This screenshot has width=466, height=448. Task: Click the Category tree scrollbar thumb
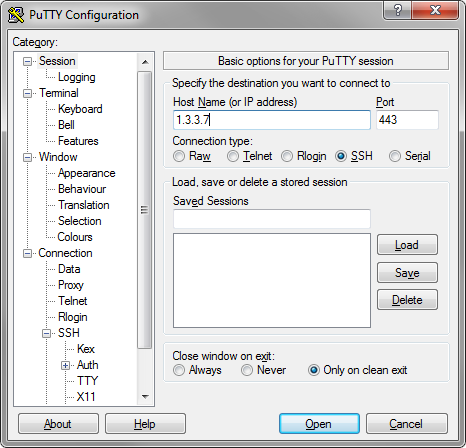[145, 210]
